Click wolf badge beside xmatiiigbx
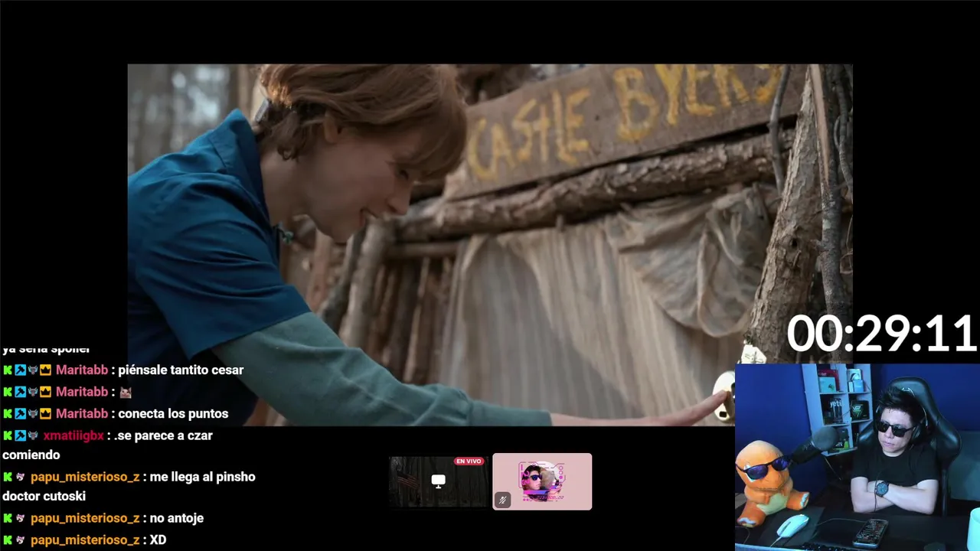Screen dimensions: 980x551 click(33, 435)
